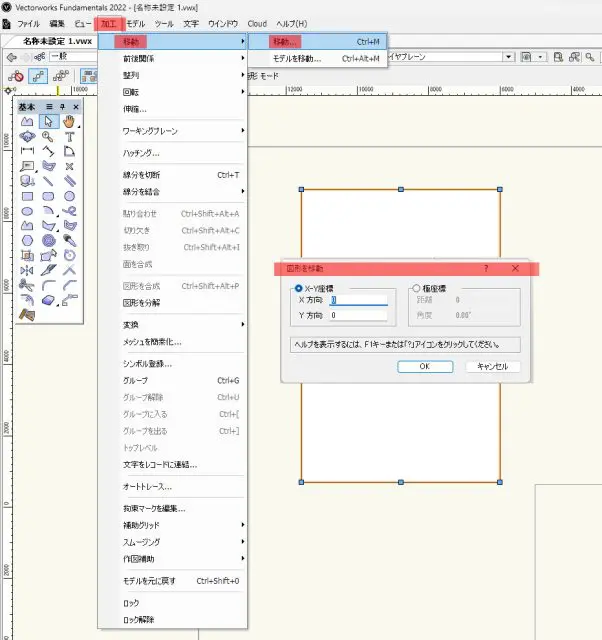
Task: Select the arrow Selection tool in palette
Action: 48,122
